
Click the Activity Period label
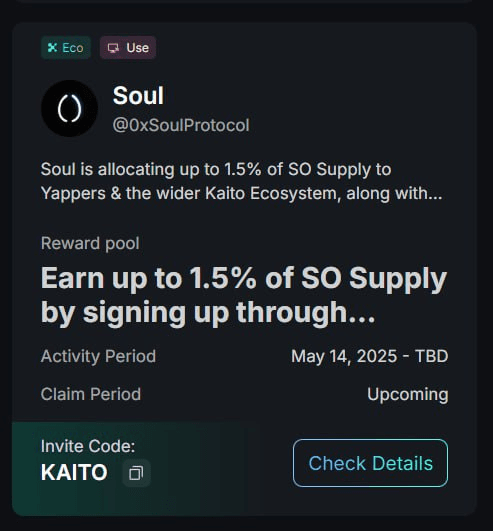coord(98,356)
